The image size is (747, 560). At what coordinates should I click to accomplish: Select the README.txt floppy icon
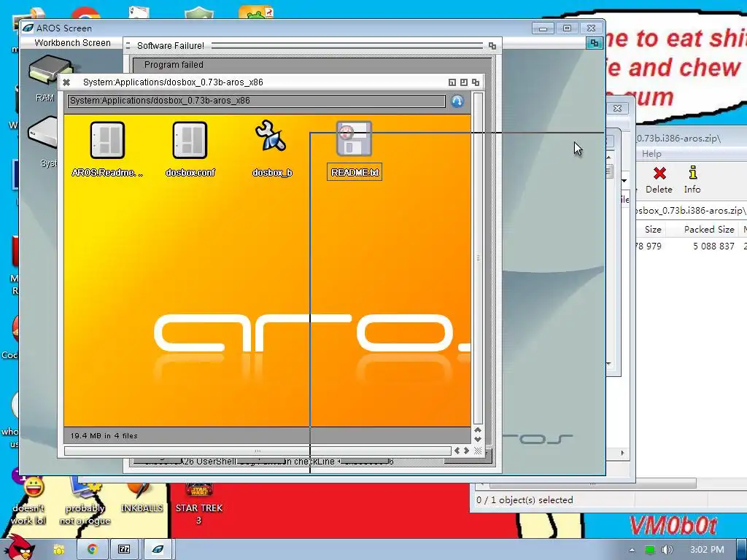[354, 139]
